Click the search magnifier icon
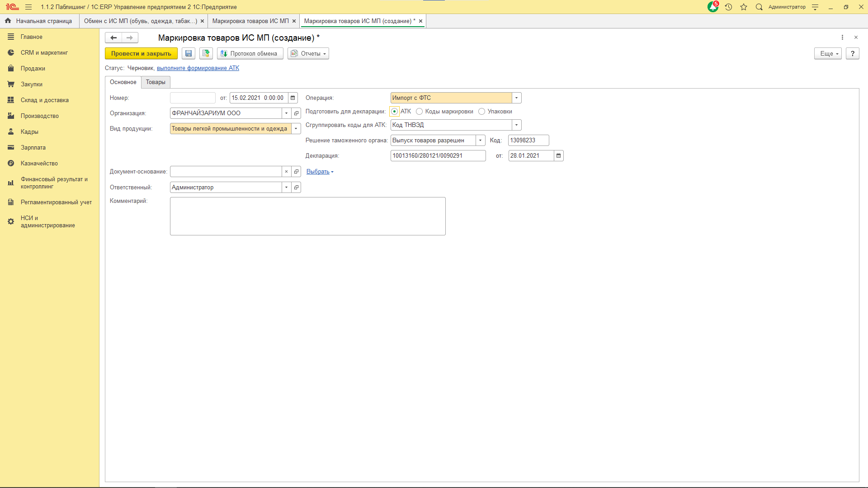 tap(759, 7)
